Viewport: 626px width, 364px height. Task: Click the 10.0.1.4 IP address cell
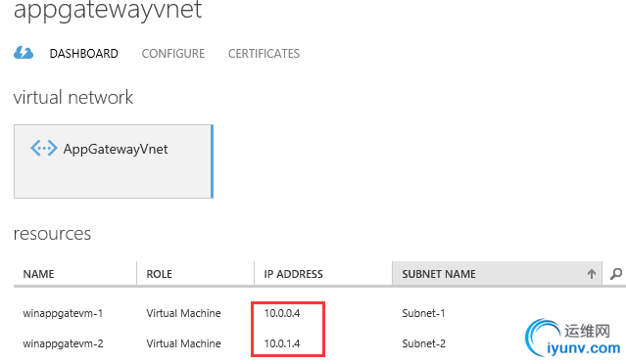(282, 343)
